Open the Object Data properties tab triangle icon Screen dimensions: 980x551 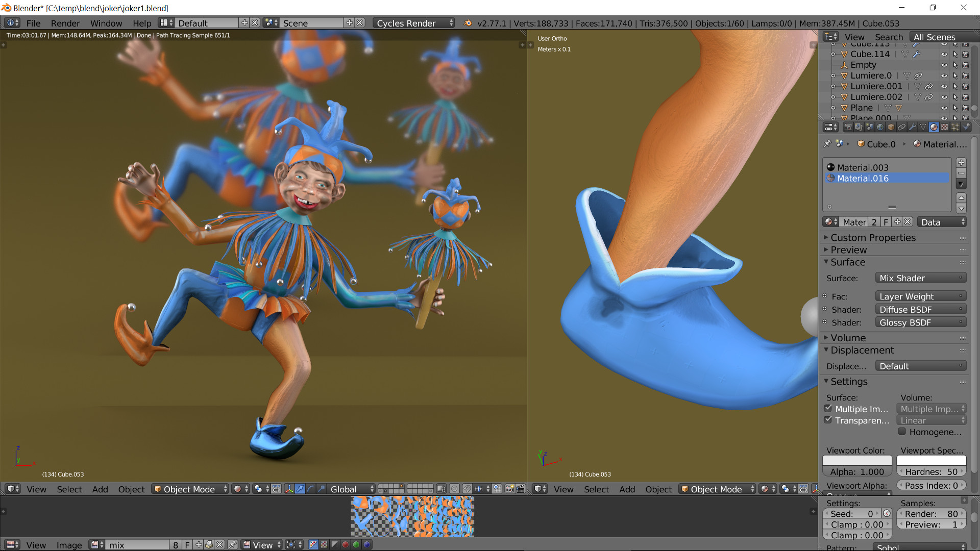(923, 127)
